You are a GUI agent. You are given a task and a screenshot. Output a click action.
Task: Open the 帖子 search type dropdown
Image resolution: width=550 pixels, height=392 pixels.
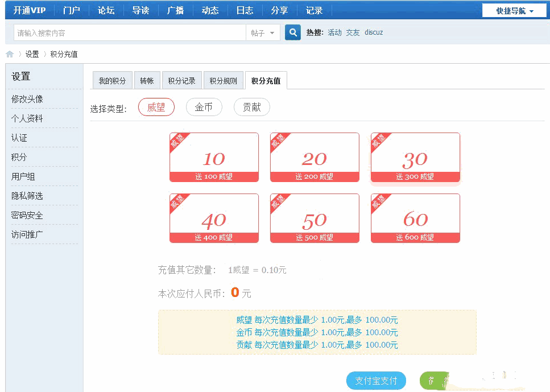(x=262, y=33)
